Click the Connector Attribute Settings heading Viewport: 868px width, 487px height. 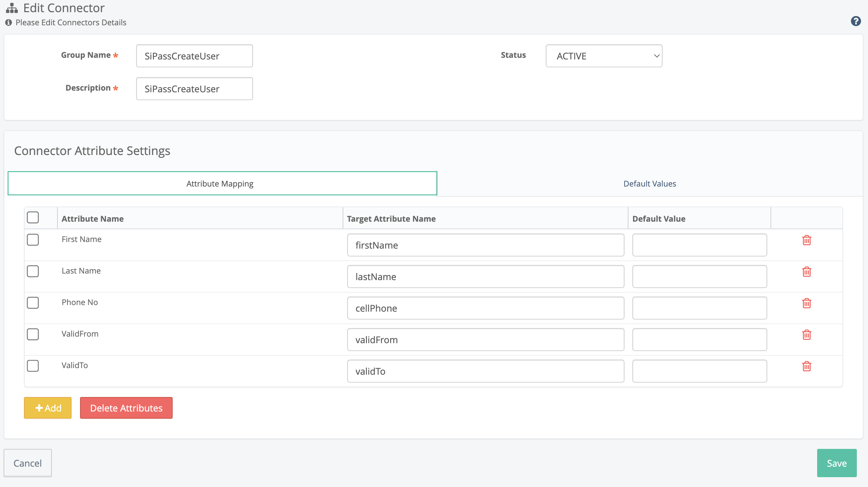(x=92, y=151)
